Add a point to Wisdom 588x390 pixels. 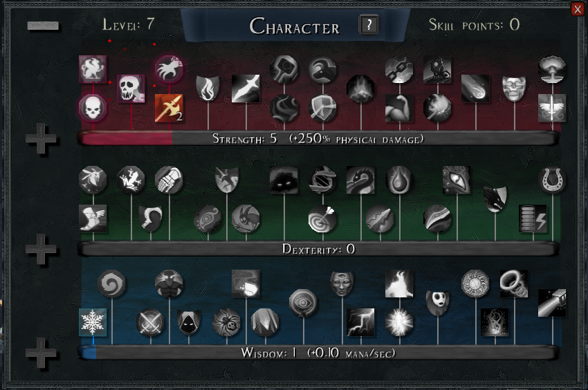[41, 353]
